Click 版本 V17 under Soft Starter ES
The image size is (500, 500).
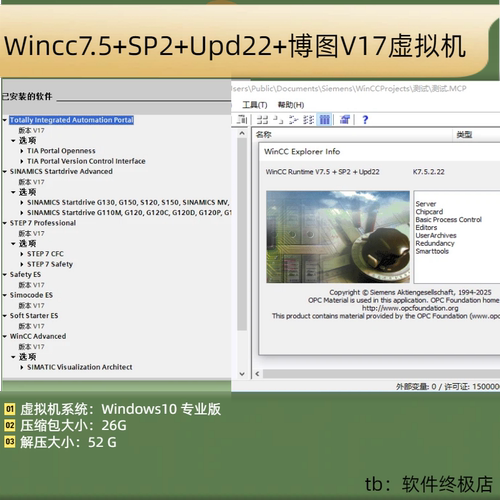31,326
